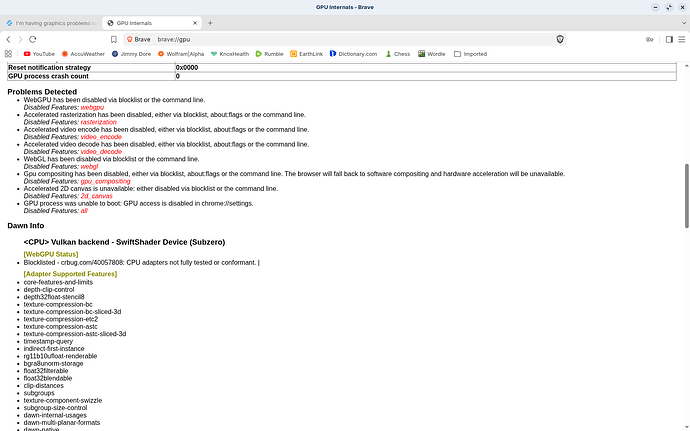Image resolution: width=690 pixels, height=431 pixels.
Task: Click the scrollbar up arrow
Action: [686, 66]
